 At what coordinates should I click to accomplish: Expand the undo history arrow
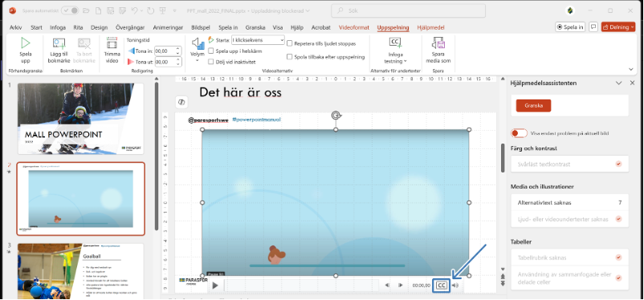[x=141, y=10]
